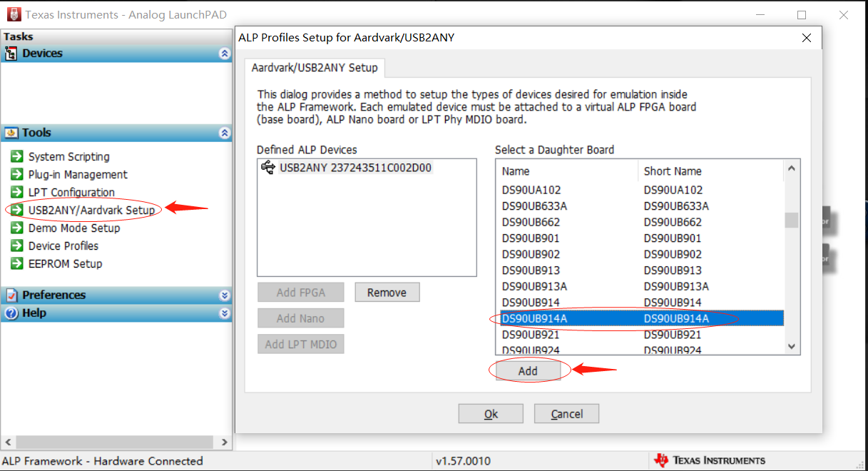Image resolution: width=868 pixels, height=471 pixels.
Task: Sort daughter boards by Name column header
Action: click(566, 171)
